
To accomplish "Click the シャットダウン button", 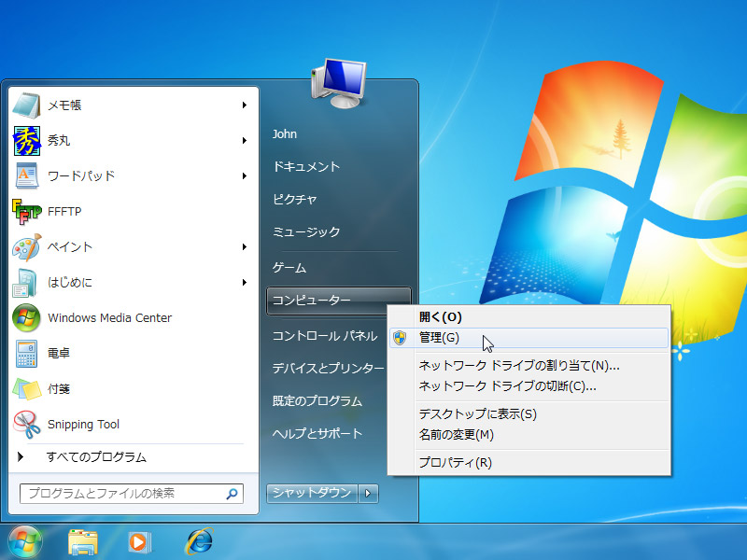I will 312,494.
